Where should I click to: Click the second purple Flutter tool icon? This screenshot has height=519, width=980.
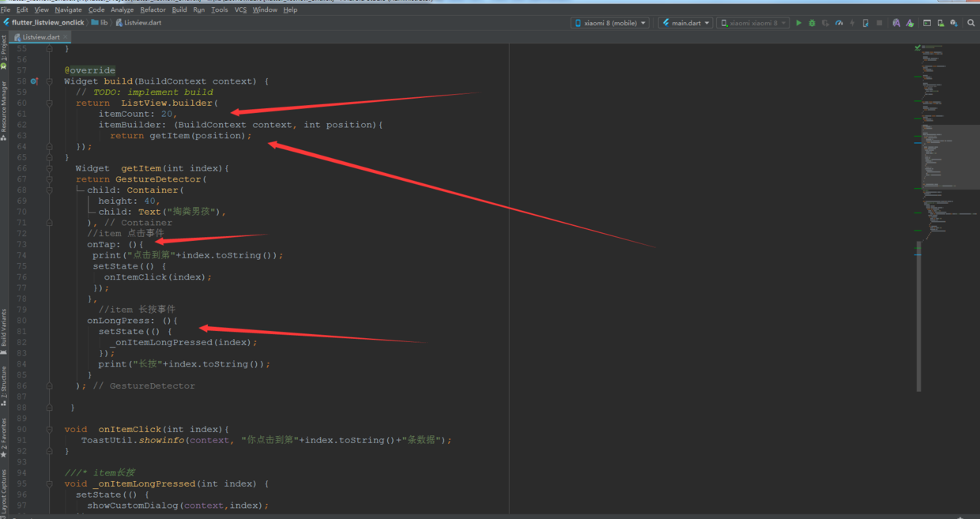910,23
